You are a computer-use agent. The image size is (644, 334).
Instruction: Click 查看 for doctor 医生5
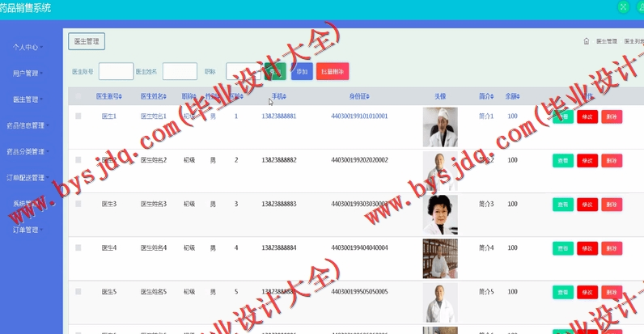click(x=562, y=292)
